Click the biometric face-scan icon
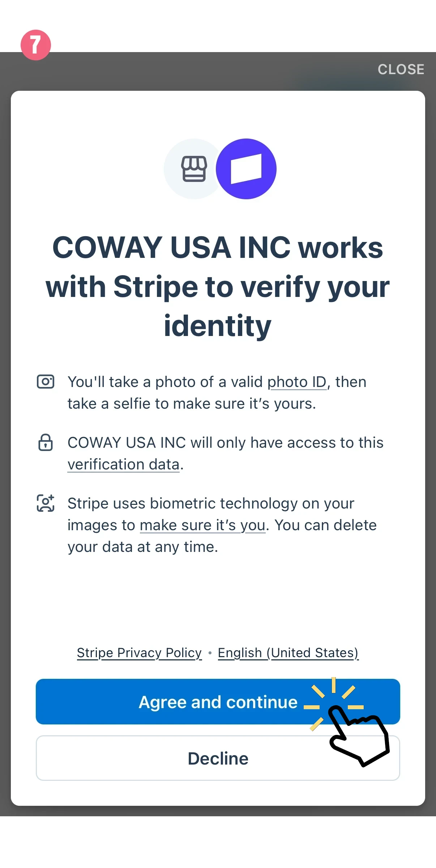Viewport: 436px width, 868px height. point(46,503)
